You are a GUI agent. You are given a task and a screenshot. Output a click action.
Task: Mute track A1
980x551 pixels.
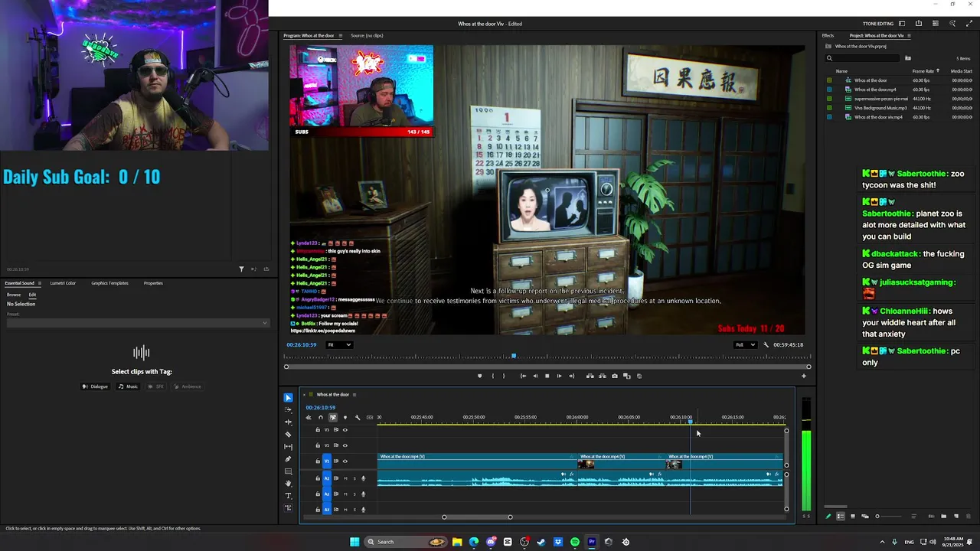[345, 478]
